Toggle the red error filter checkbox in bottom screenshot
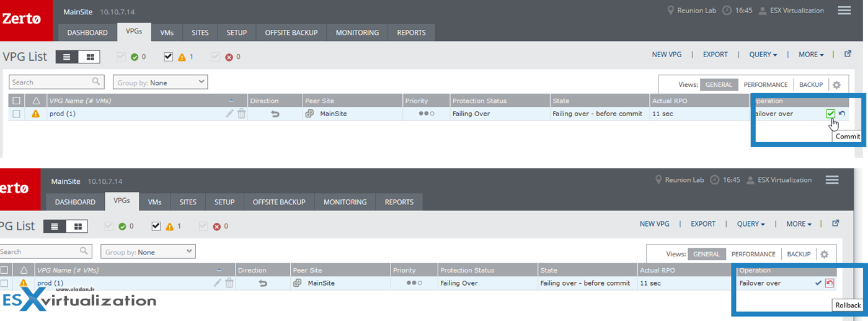The image size is (868, 321). [203, 227]
